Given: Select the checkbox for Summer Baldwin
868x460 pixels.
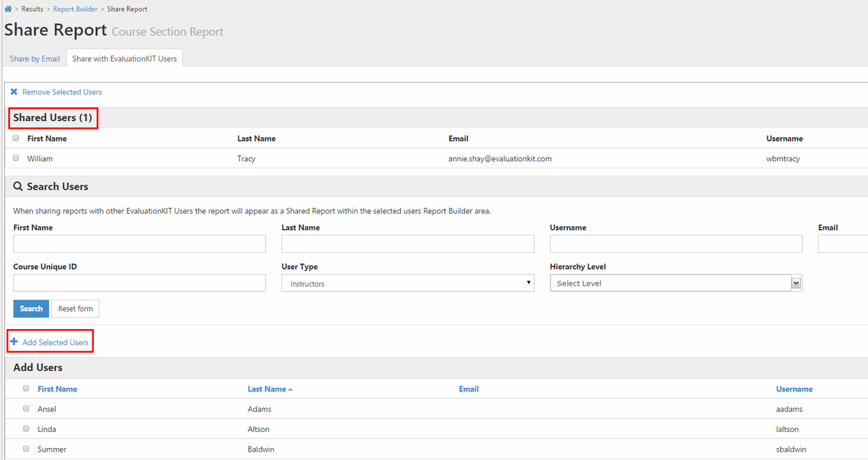Looking at the screenshot, I should tap(27, 449).
